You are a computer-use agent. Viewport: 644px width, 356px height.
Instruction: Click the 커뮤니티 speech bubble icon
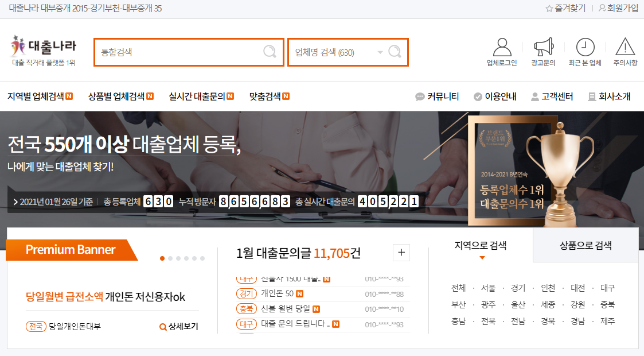(420, 96)
